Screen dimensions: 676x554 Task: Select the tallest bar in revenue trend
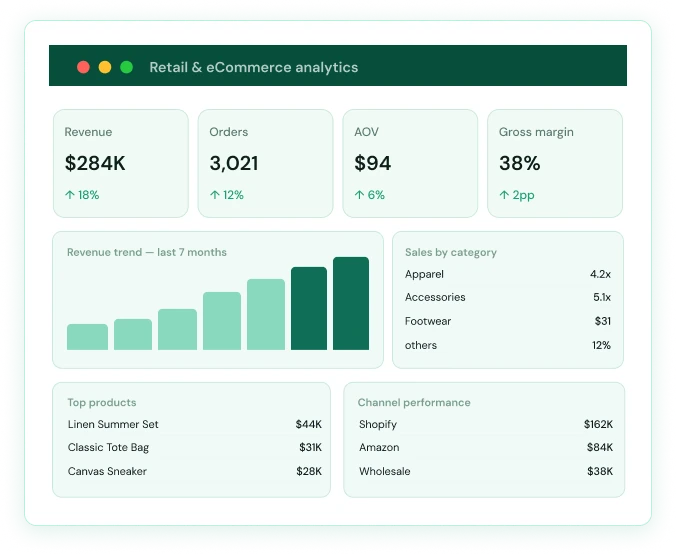pos(351,304)
